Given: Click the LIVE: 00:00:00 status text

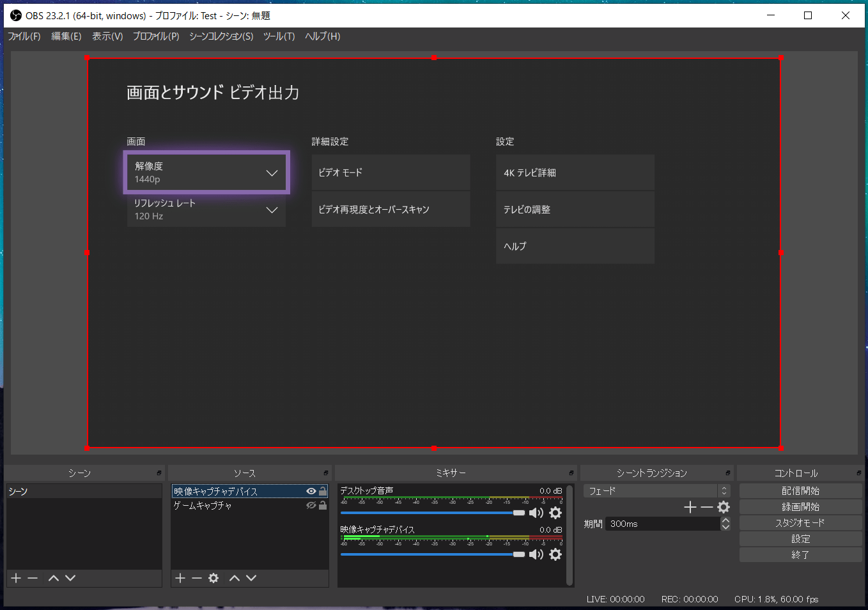Looking at the screenshot, I should [616, 599].
